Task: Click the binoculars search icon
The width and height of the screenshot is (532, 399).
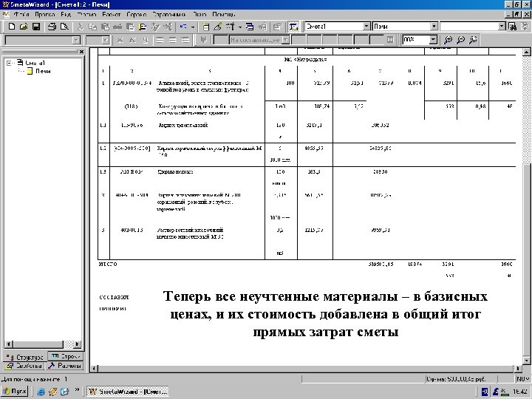Action: click(x=513, y=27)
